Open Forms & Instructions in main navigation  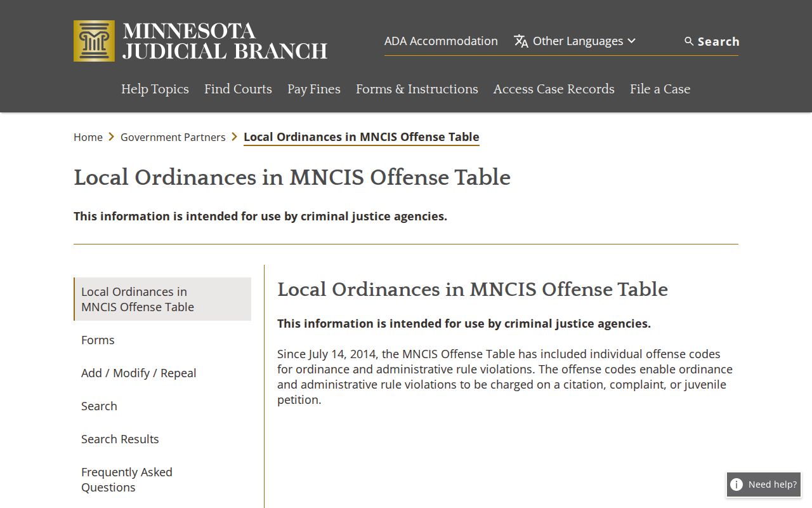[417, 89]
